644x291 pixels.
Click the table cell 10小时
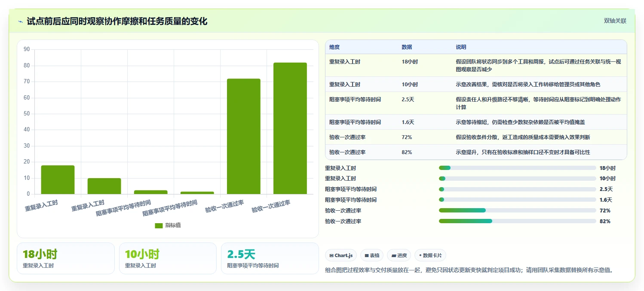pos(409,85)
